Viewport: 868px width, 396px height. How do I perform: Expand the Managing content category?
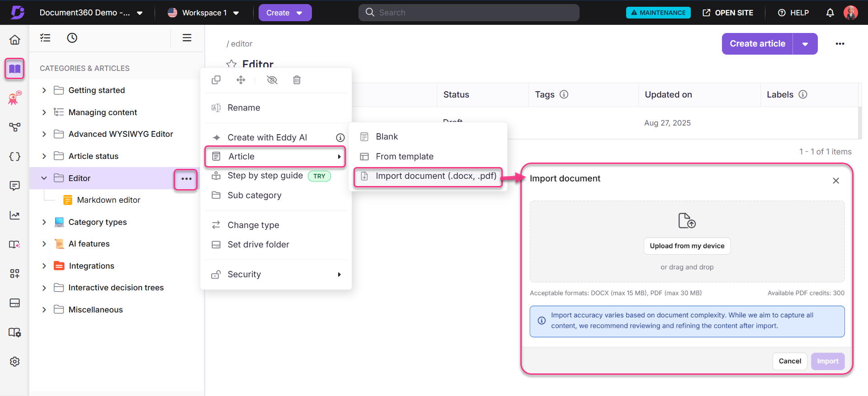click(44, 112)
